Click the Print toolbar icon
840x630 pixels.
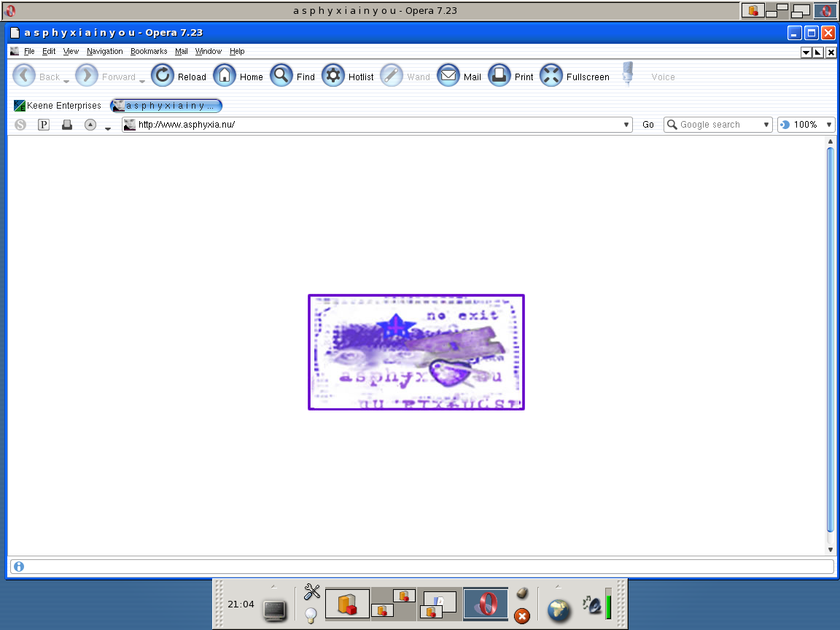coord(499,76)
